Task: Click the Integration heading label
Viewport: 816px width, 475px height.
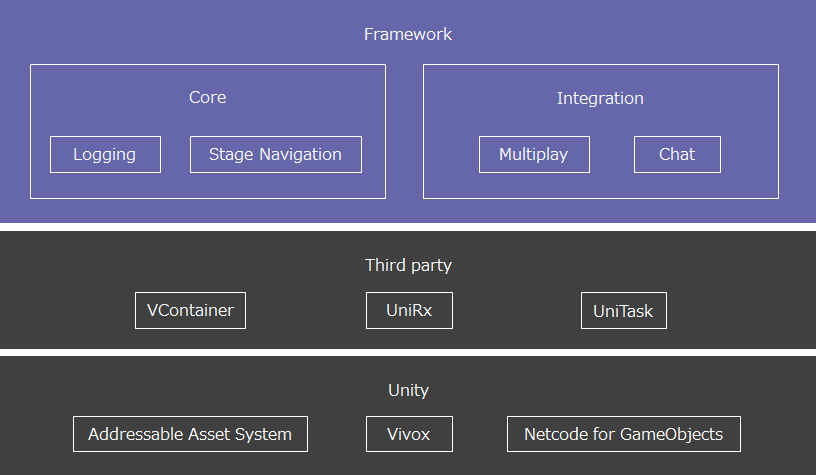Action: click(600, 98)
